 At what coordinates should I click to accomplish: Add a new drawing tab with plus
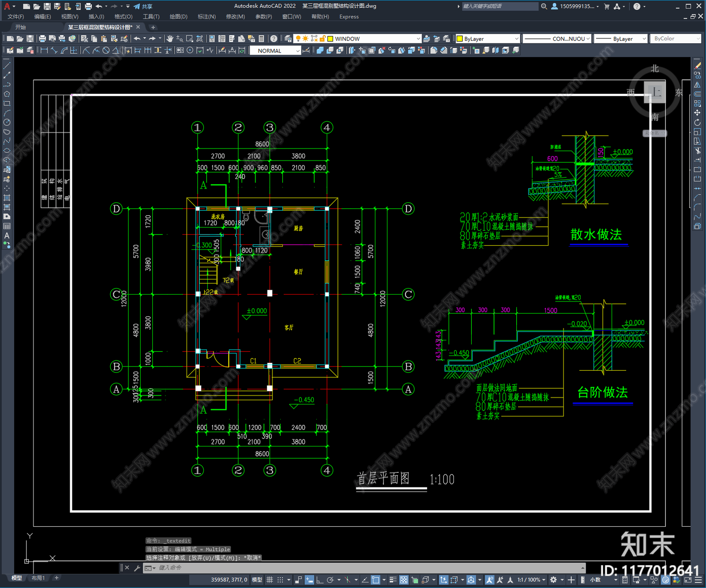click(153, 27)
